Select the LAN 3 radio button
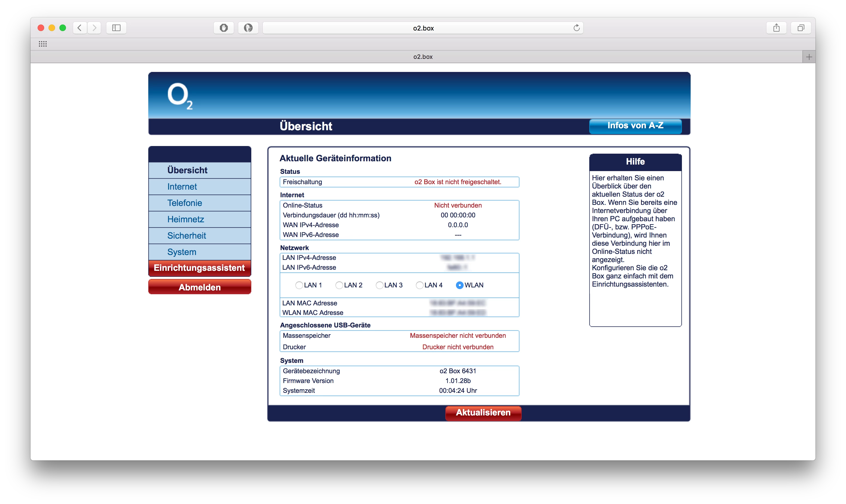846x504 pixels. click(379, 285)
